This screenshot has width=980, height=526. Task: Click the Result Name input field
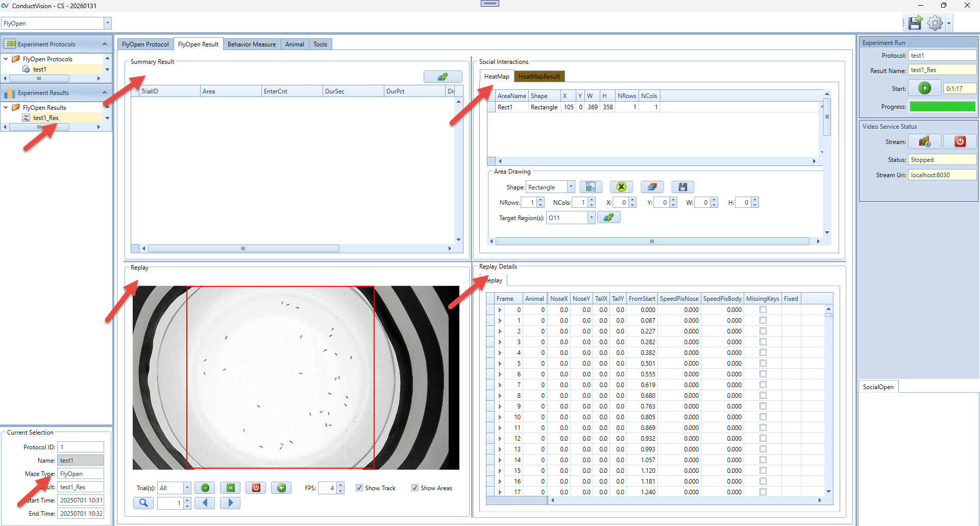tap(942, 70)
